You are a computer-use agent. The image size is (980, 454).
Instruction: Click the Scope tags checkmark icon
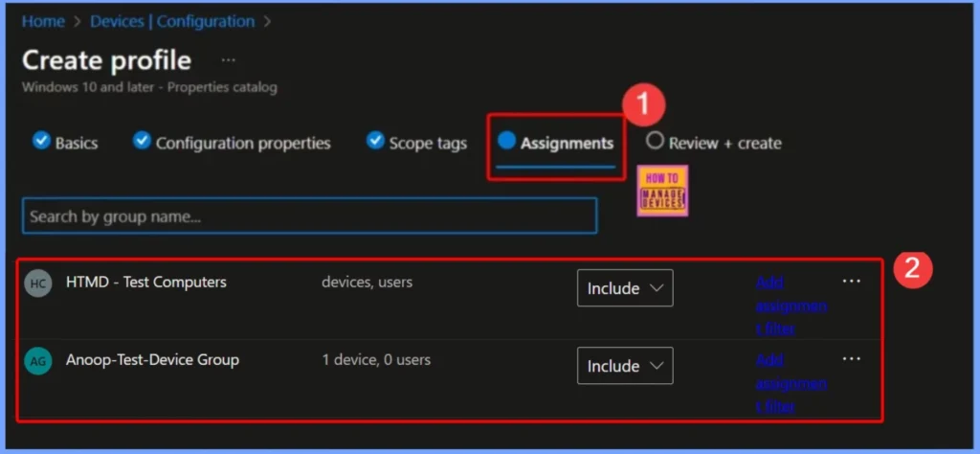pyautogui.click(x=375, y=141)
